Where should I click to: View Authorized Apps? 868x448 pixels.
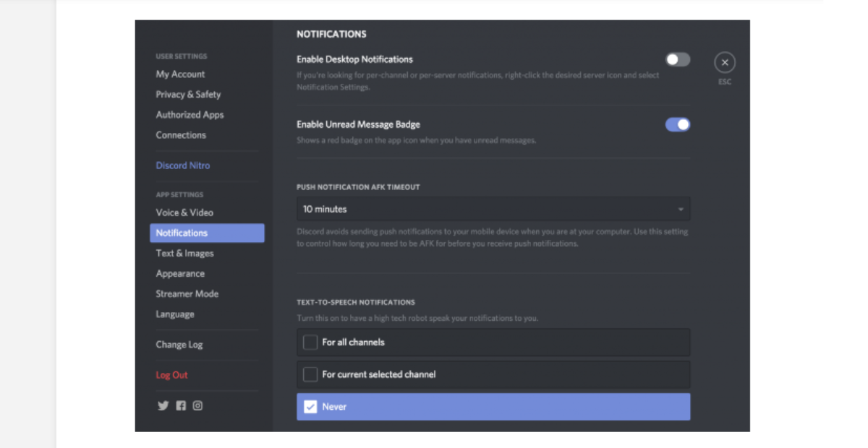[x=190, y=114]
